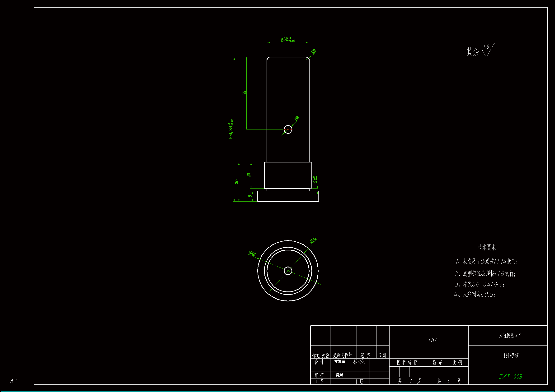Click the 技术要求 heading text
This screenshot has width=555, height=392.
click(x=486, y=247)
